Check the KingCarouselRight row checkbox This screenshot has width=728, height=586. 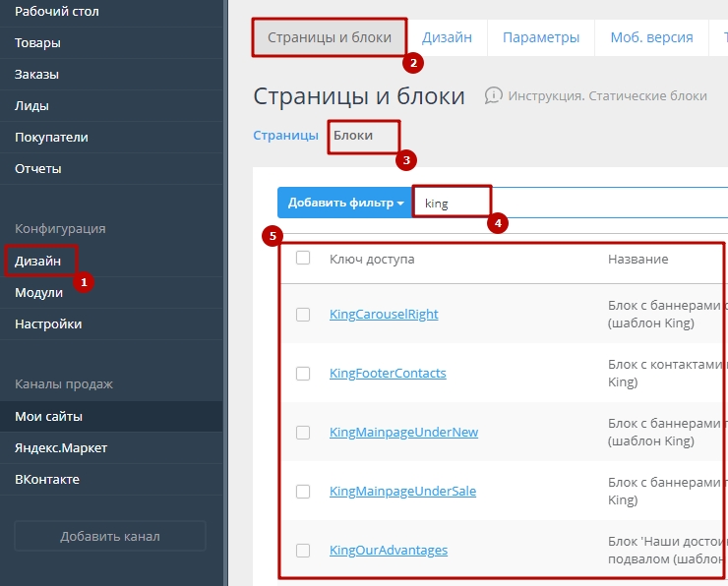303,315
